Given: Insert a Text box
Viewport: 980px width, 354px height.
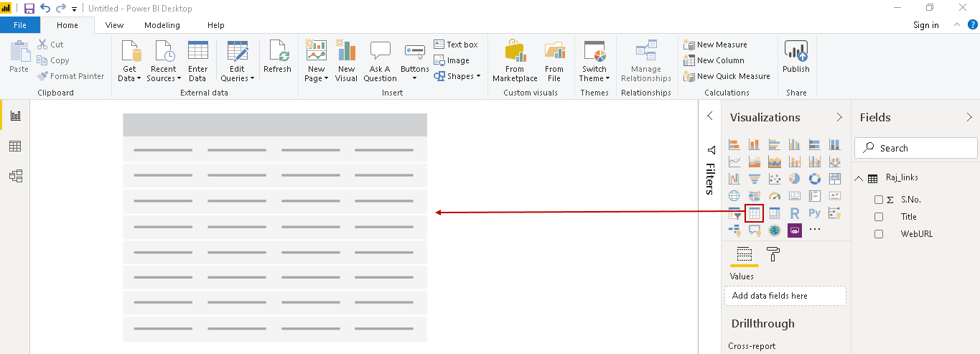Looking at the screenshot, I should tap(456, 45).
